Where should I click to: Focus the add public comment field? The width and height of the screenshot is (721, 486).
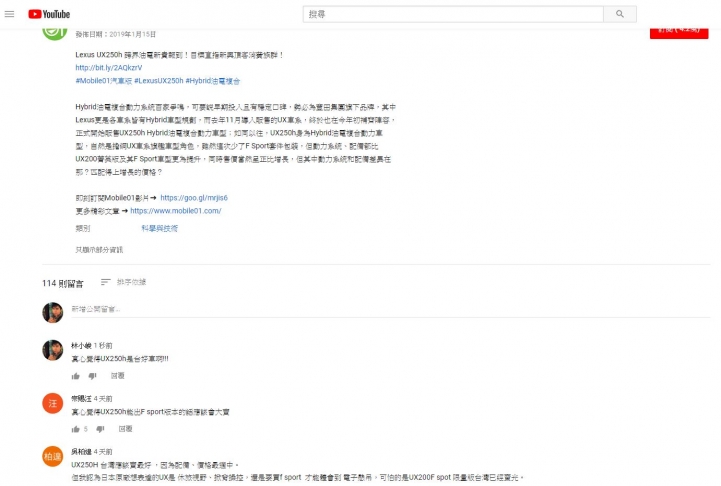pos(390,309)
